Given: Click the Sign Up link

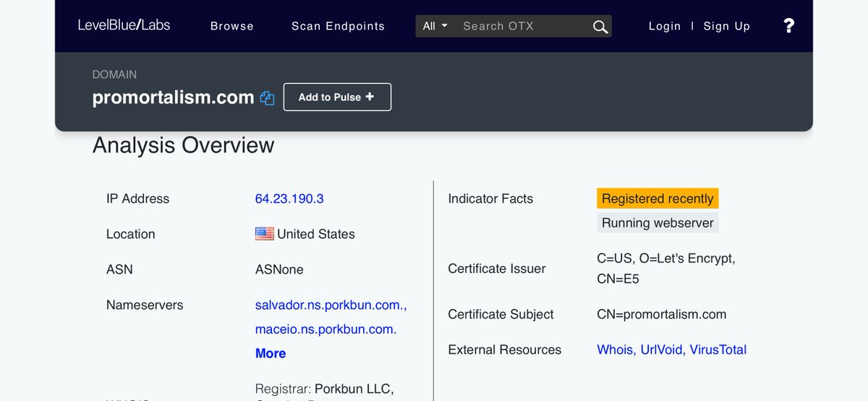Looking at the screenshot, I should click(x=726, y=26).
